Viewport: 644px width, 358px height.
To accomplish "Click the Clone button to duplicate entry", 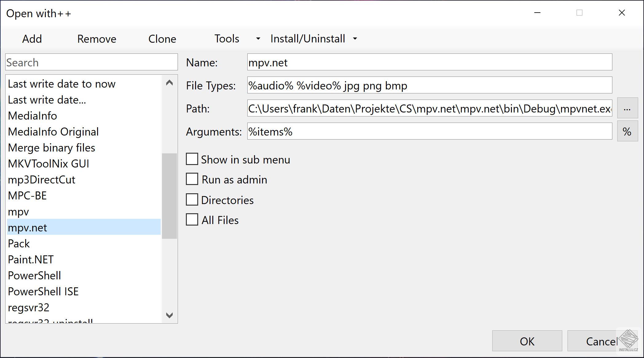I will (x=162, y=38).
